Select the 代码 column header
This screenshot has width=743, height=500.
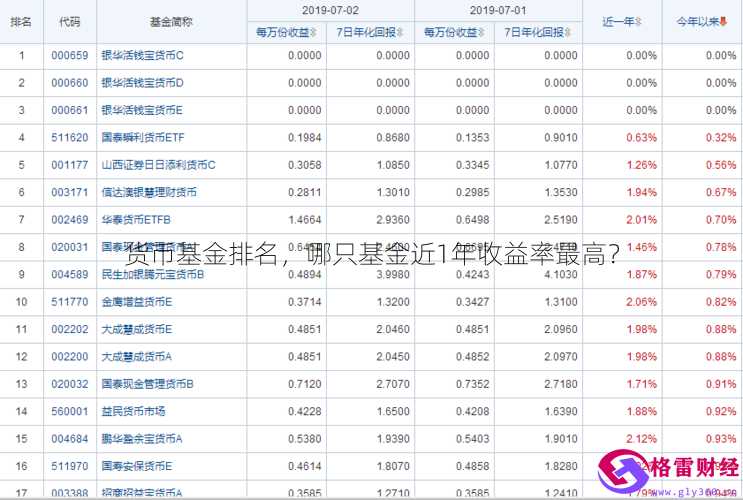tap(70, 22)
